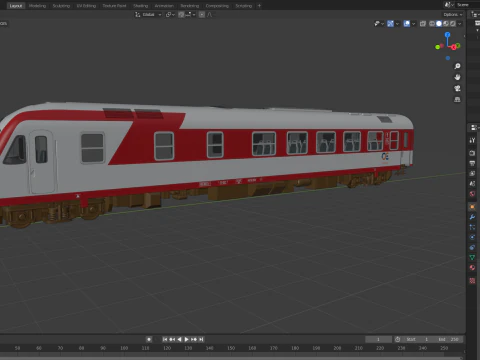
Task: Open the Modifiers wrench properties tab
Action: click(x=472, y=217)
